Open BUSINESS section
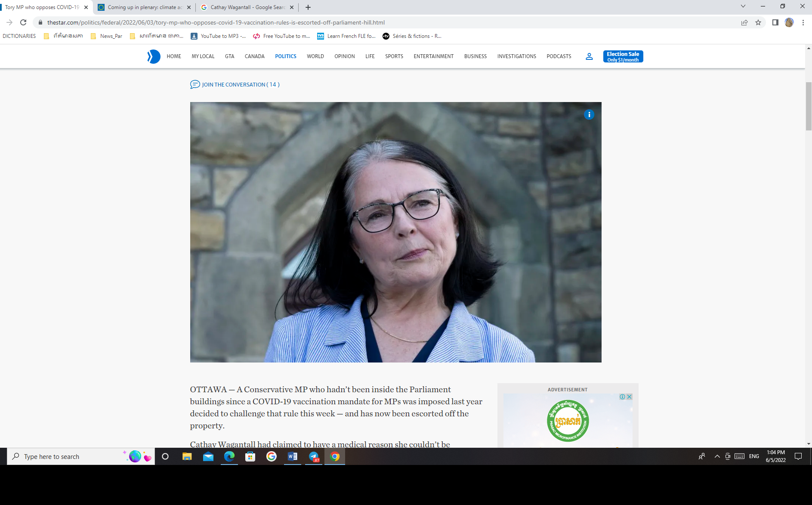The width and height of the screenshot is (812, 505). [x=475, y=56]
